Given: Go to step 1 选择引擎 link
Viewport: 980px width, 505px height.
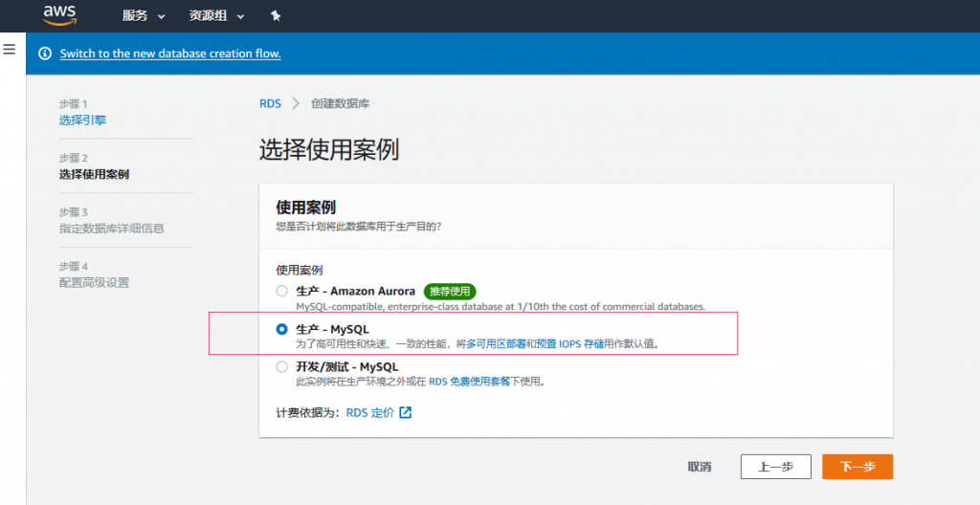Looking at the screenshot, I should click(x=82, y=120).
